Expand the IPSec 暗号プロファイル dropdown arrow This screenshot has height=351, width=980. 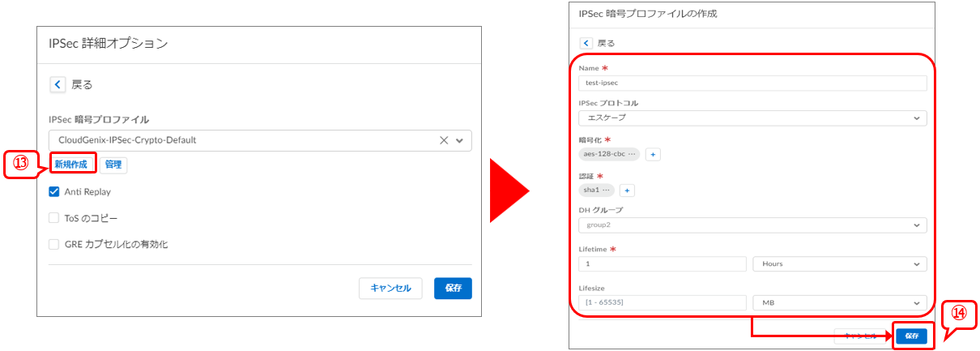pos(460,140)
